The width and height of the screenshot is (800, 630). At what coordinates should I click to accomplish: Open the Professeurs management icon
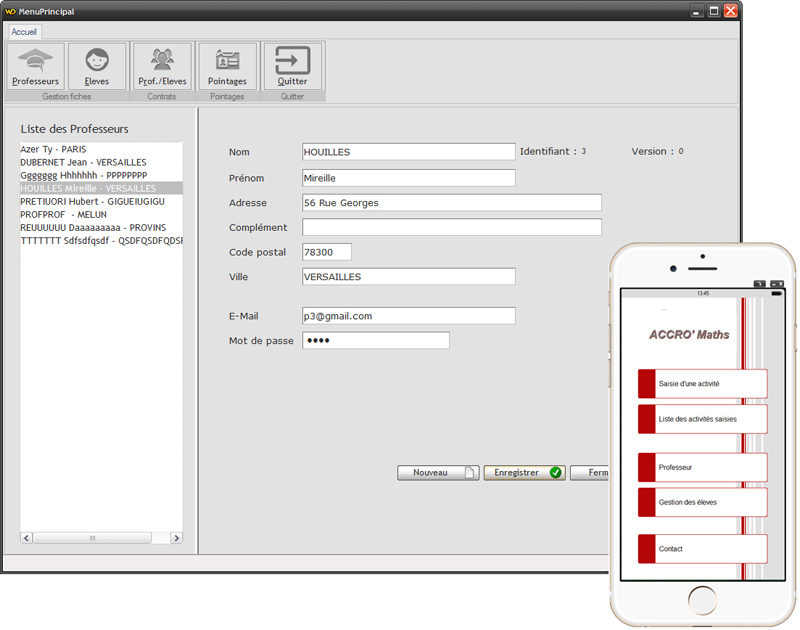point(35,66)
